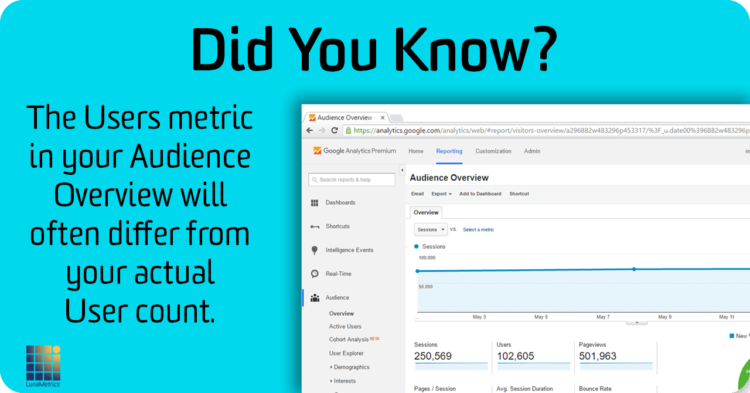
Task: Click the Search reports & help field
Action: [x=352, y=180]
